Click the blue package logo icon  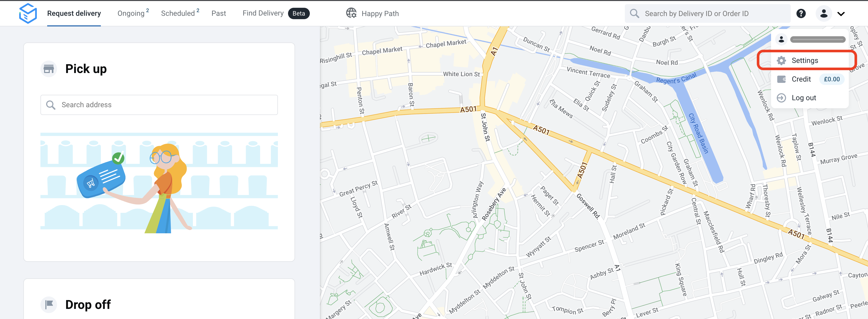coord(28,13)
